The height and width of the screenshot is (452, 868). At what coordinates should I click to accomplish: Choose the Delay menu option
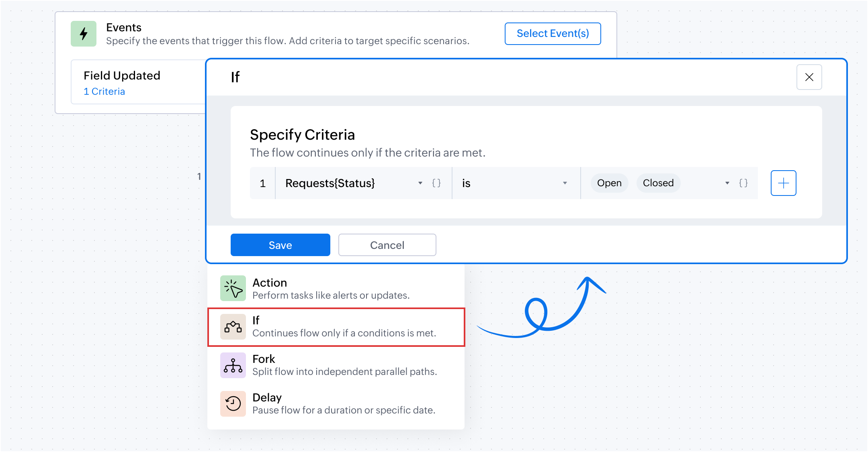[336, 404]
